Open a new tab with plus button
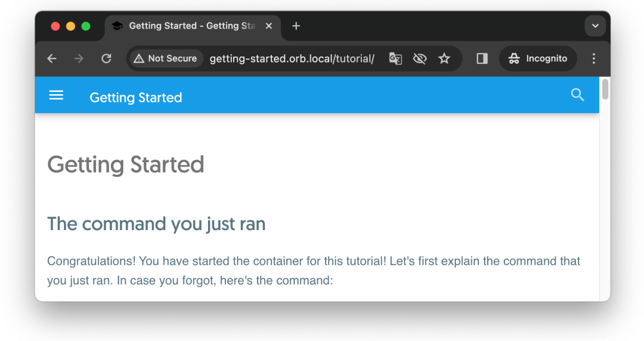The height and width of the screenshot is (341, 644). pyautogui.click(x=296, y=26)
